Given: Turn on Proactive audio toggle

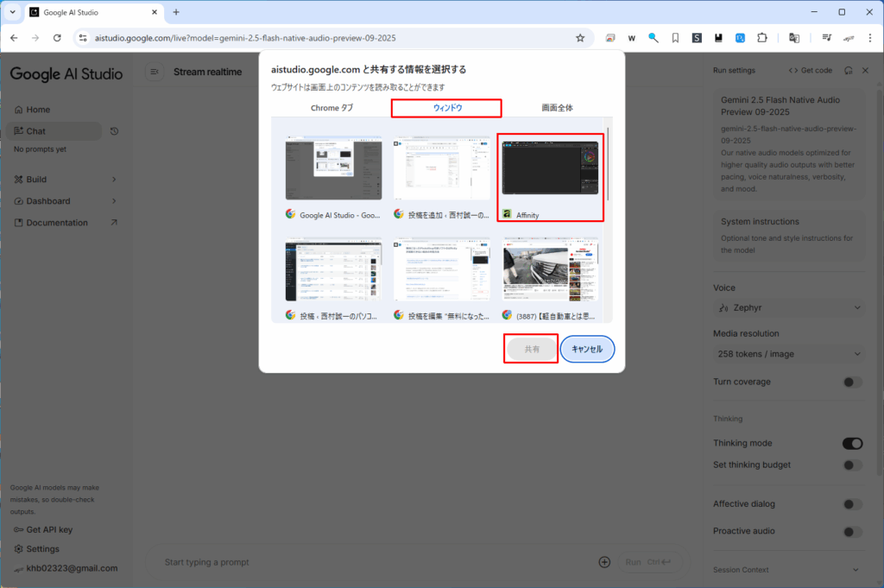Looking at the screenshot, I should pyautogui.click(x=852, y=531).
